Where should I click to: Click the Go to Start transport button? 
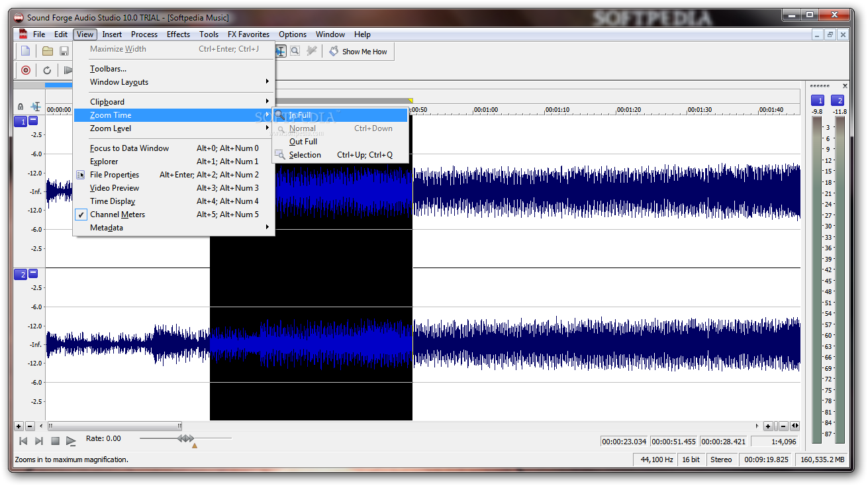[23, 440]
